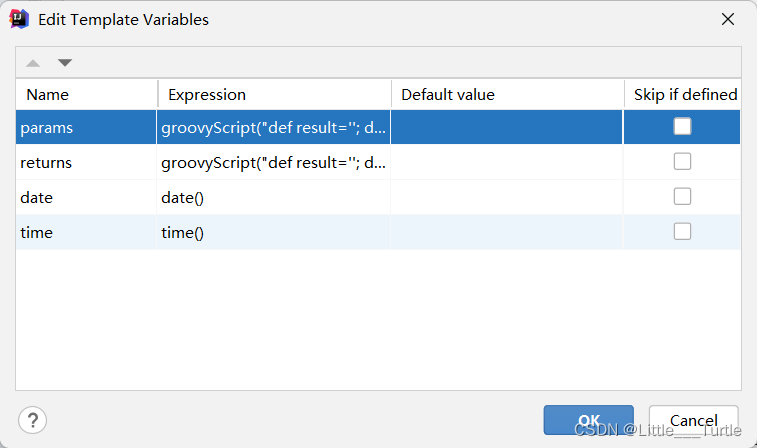This screenshot has width=757, height=448.
Task: Select the date() expression cell
Action: [273, 197]
